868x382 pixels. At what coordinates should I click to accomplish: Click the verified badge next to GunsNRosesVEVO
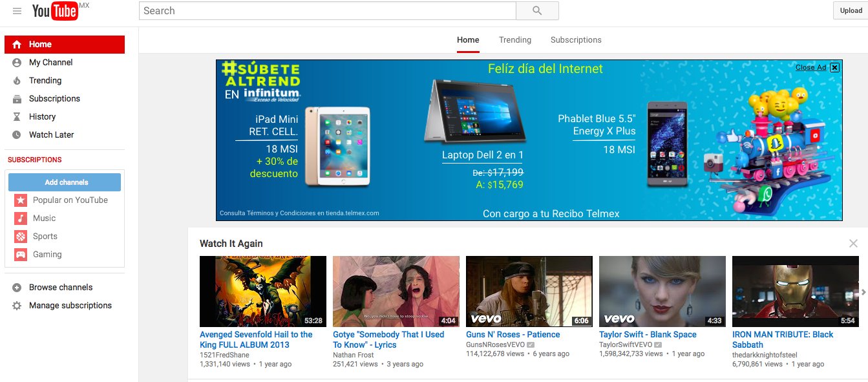tap(531, 345)
